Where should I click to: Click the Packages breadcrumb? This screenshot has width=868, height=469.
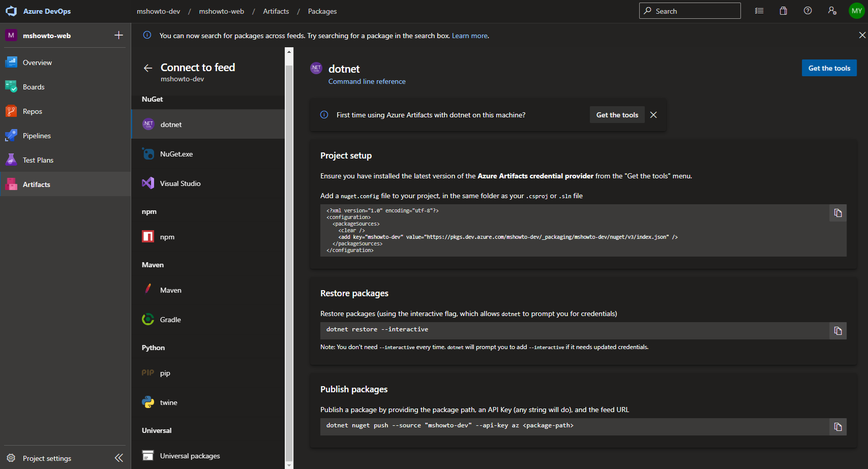(x=322, y=11)
